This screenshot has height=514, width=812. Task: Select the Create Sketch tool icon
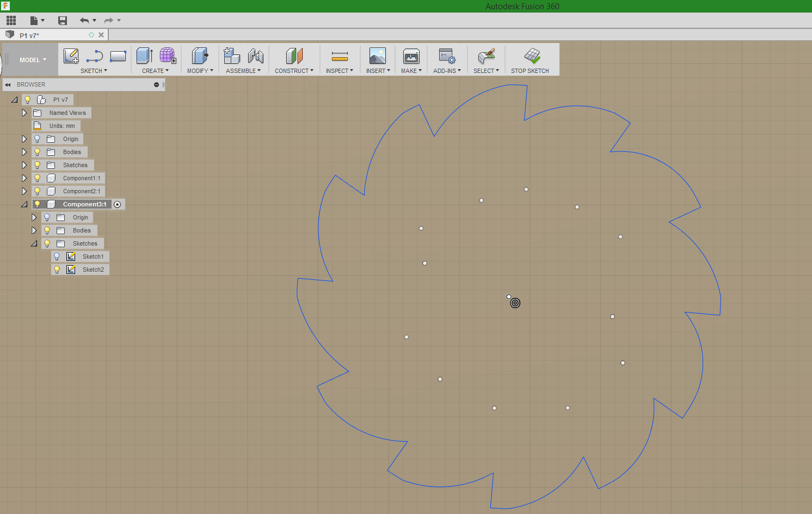click(71, 56)
